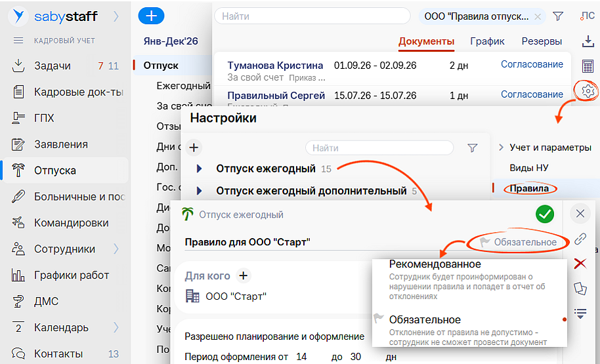Switch to the Документы tab

[426, 41]
